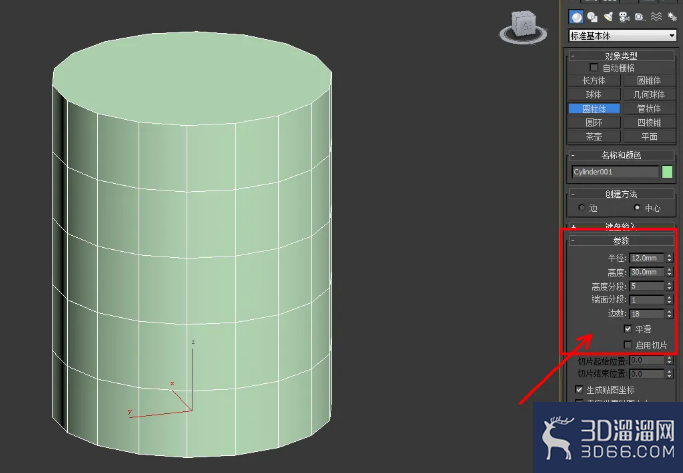This screenshot has height=473, width=683.
Task: Click the 半径 field showing 12.0mm
Action: [647, 258]
